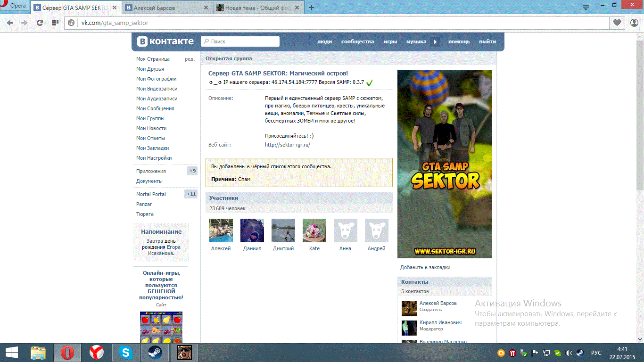This screenshot has width=644, height=362.
Task: Open the музыка header link
Action: [416, 41]
